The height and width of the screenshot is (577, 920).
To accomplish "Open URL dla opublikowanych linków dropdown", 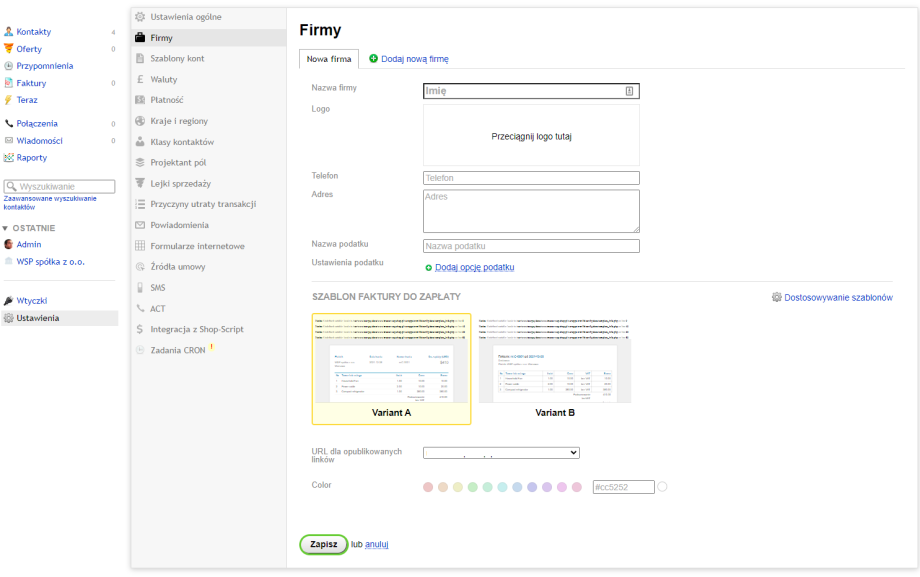I will (501, 453).
